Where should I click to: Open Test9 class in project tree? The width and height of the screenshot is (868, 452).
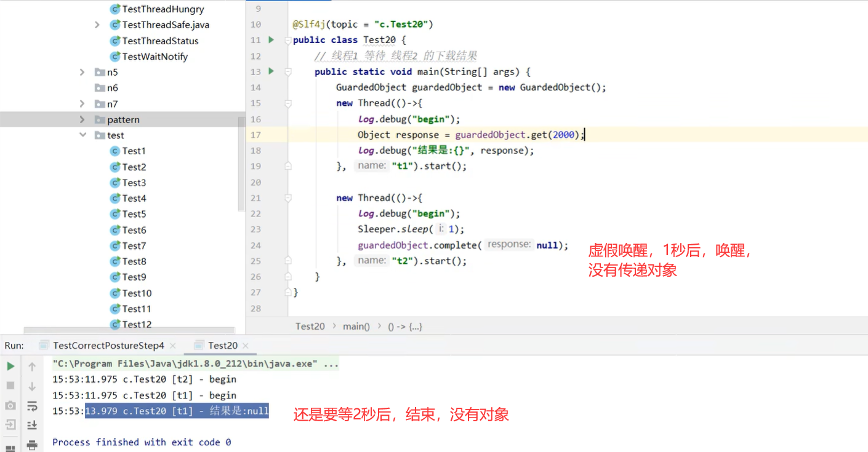[x=134, y=277]
